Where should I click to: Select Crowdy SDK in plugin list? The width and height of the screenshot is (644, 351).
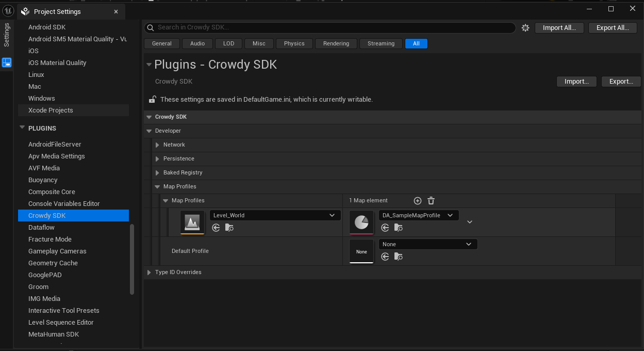pyautogui.click(x=73, y=216)
